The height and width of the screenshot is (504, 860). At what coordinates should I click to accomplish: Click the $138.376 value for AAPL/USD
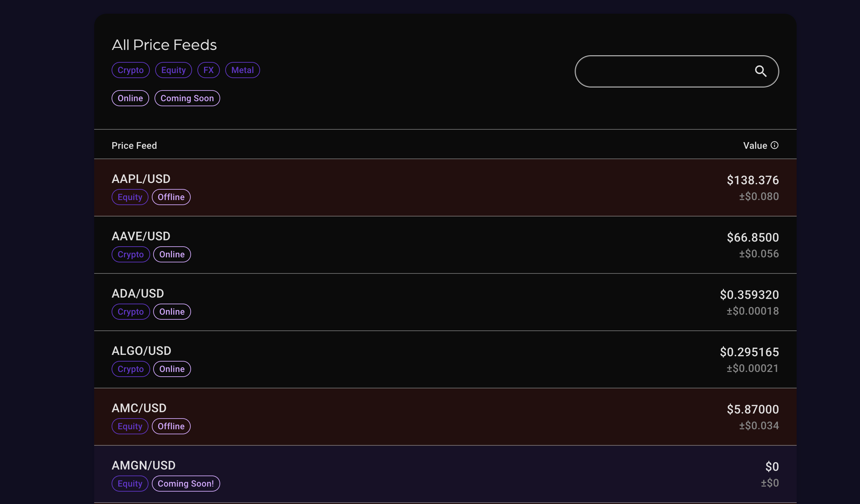click(752, 180)
